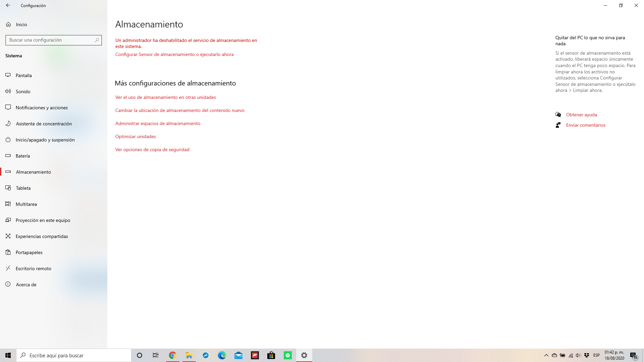Open Sonido settings from the sidebar
Screen dimensions: 644x362
(23, 92)
